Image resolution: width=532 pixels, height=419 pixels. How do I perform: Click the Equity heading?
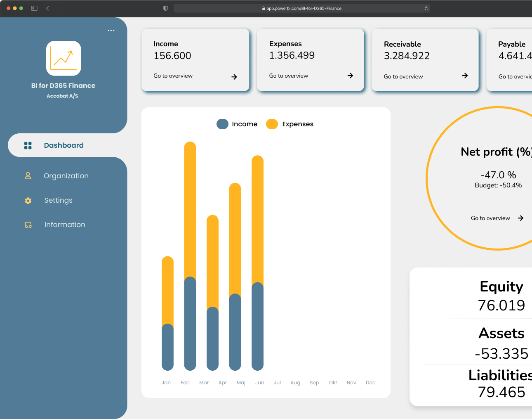click(x=501, y=286)
